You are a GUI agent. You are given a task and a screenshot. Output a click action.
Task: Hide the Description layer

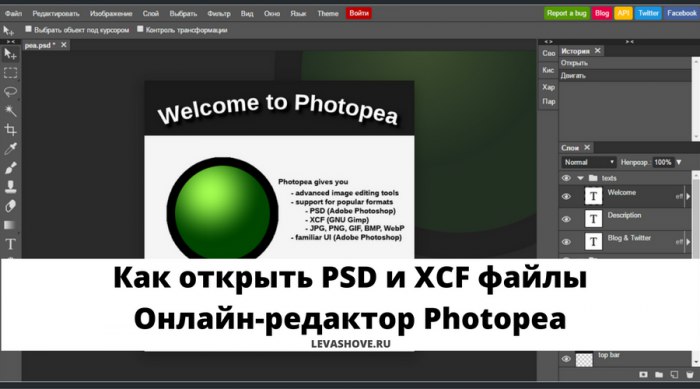point(566,219)
